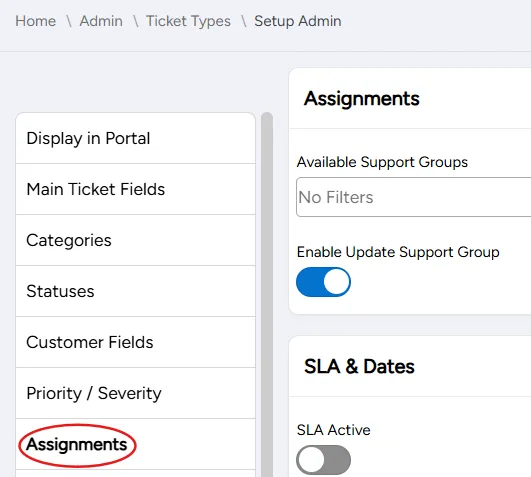Open Main Ticket Fields section

(135, 189)
